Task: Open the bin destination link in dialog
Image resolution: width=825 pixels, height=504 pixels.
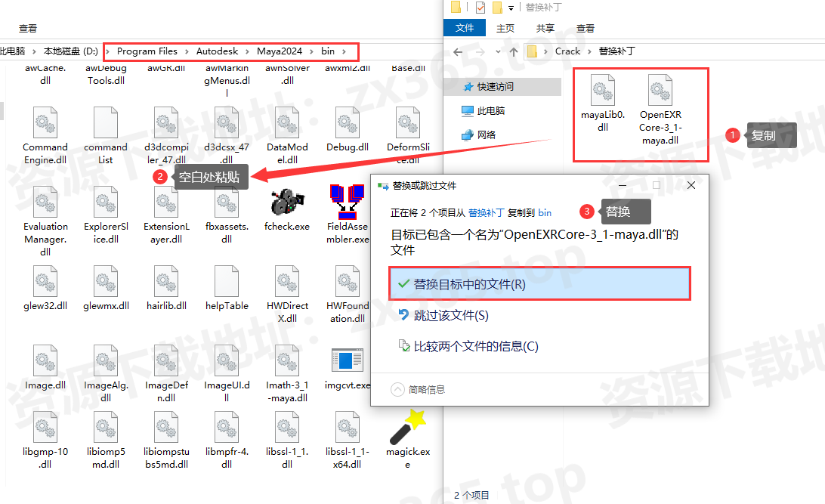Action: pos(545,212)
